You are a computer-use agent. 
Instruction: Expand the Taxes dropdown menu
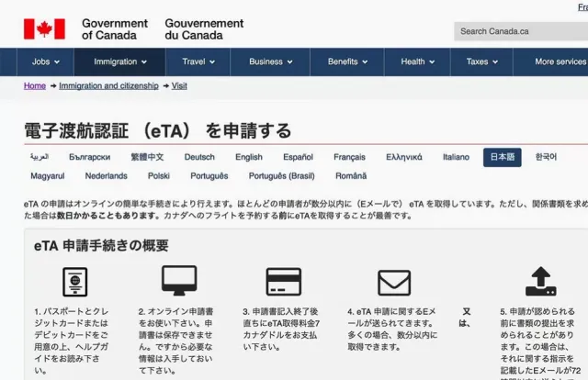click(x=481, y=61)
